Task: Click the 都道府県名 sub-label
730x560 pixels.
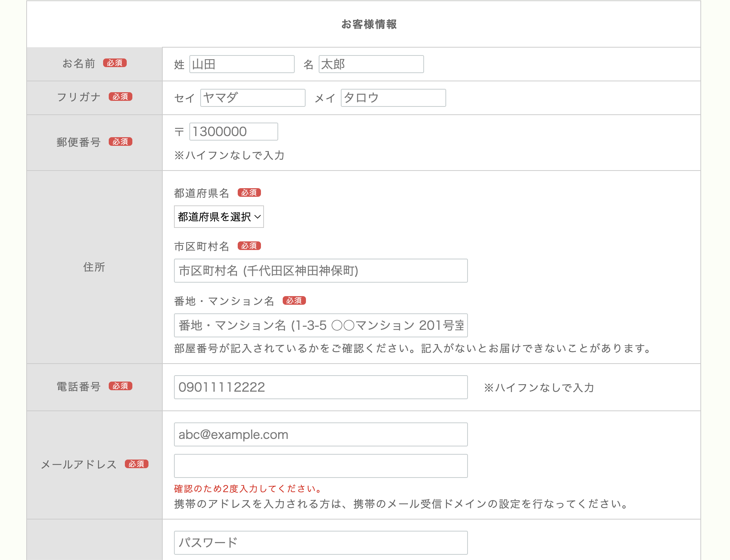Action: pos(202,193)
